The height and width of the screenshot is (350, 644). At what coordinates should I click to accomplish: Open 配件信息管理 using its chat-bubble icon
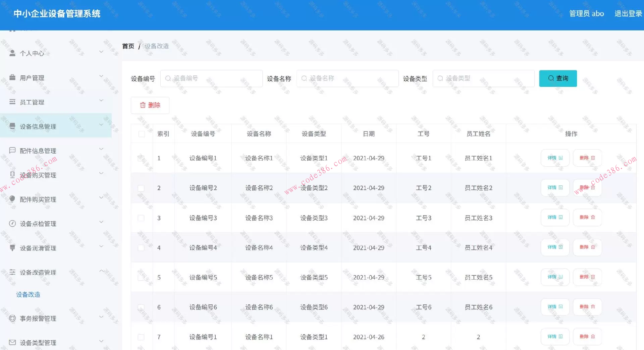click(x=13, y=150)
